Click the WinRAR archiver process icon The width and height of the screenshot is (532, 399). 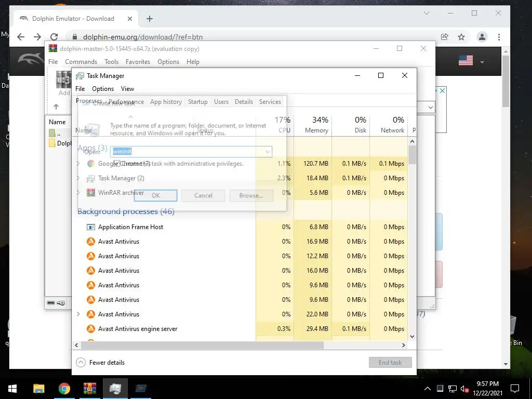point(90,193)
